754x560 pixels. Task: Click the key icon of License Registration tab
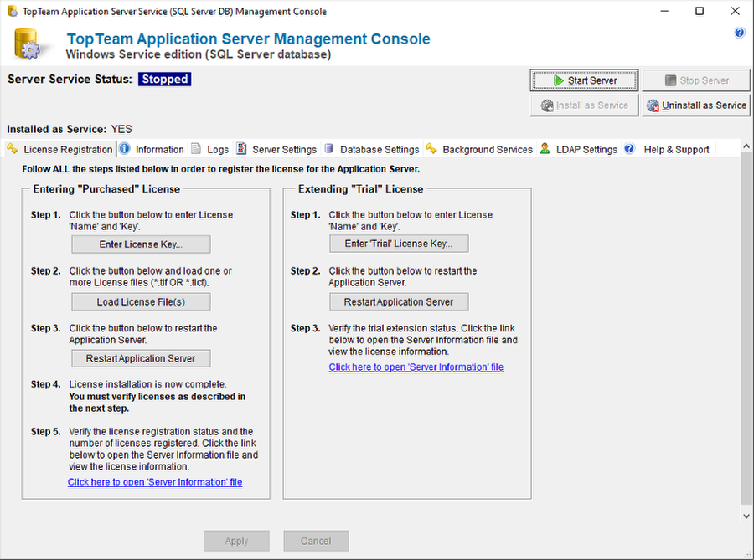(x=13, y=149)
